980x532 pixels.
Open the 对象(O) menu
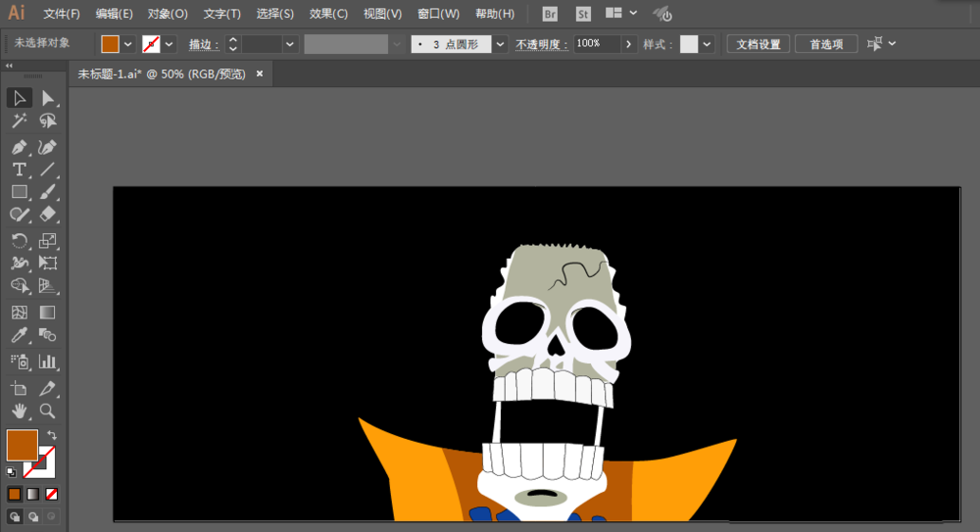168,14
